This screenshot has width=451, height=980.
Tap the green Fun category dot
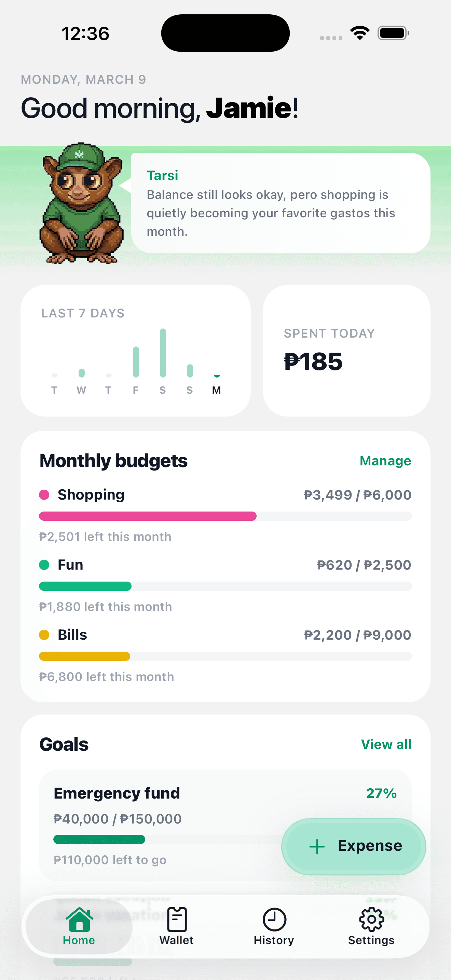tap(44, 564)
